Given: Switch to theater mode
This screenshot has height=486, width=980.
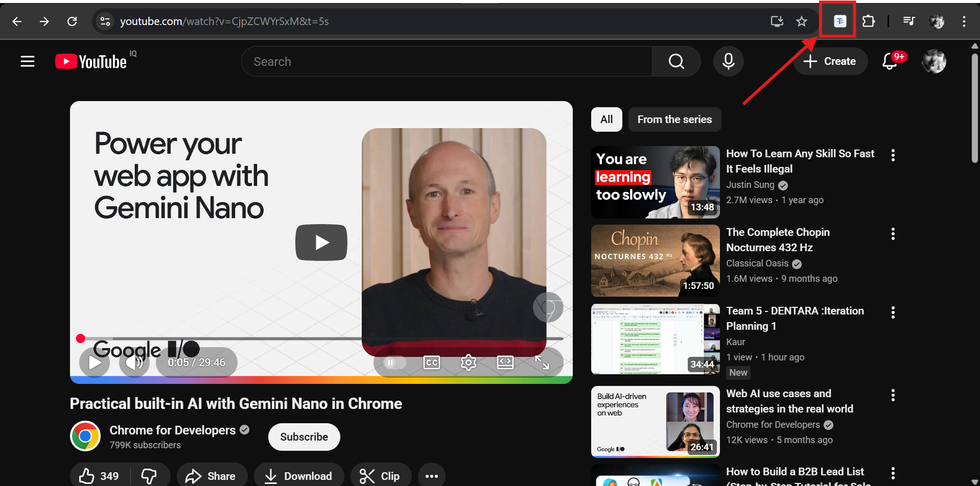Looking at the screenshot, I should pos(505,362).
